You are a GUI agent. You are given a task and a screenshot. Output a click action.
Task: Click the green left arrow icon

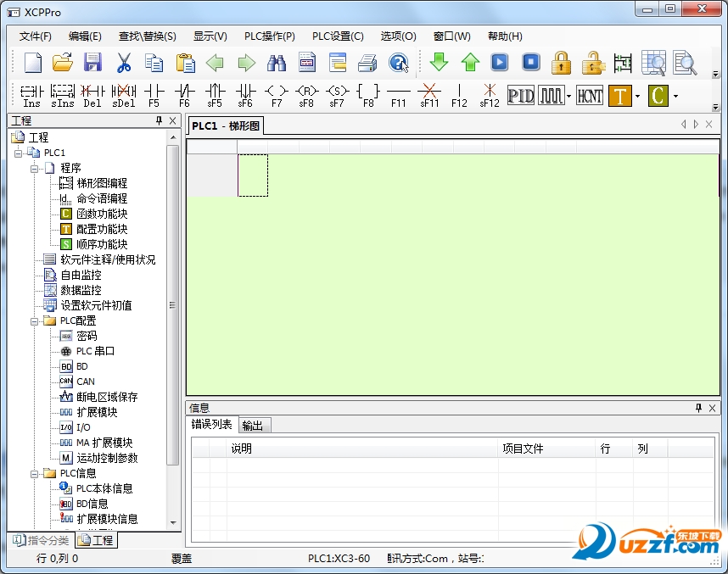pyautogui.click(x=215, y=63)
